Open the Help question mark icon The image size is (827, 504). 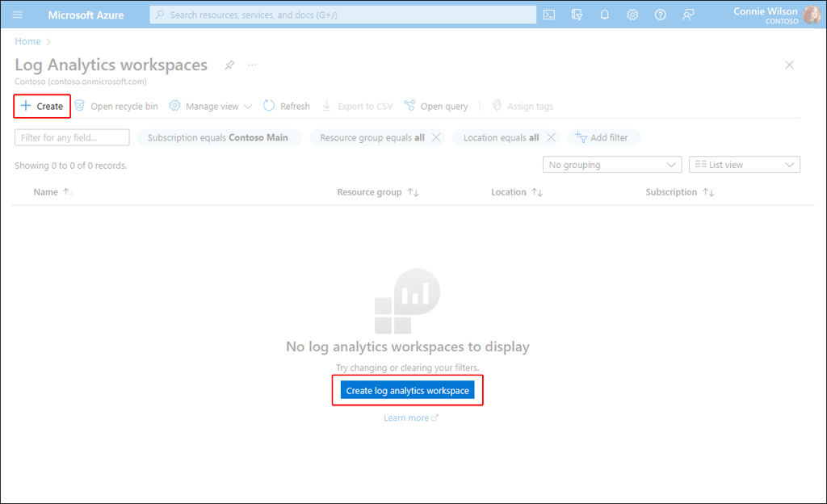click(661, 15)
